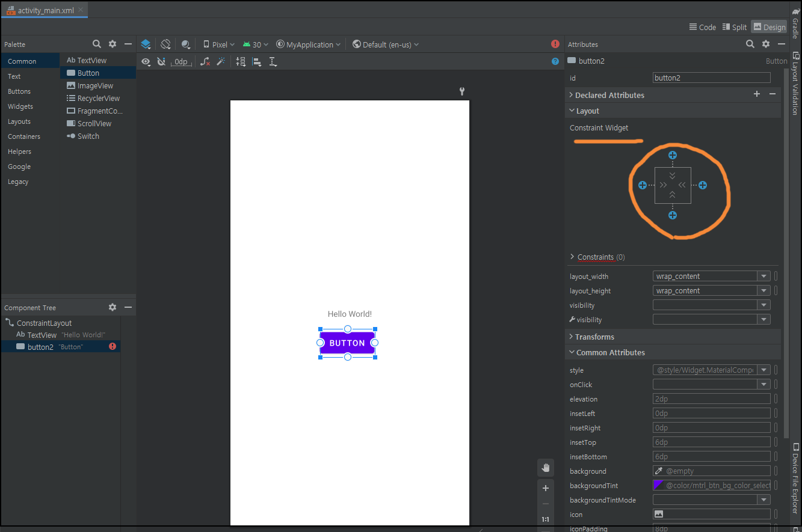Select the Text palette category
The width and height of the screenshot is (802, 532).
point(29,76)
